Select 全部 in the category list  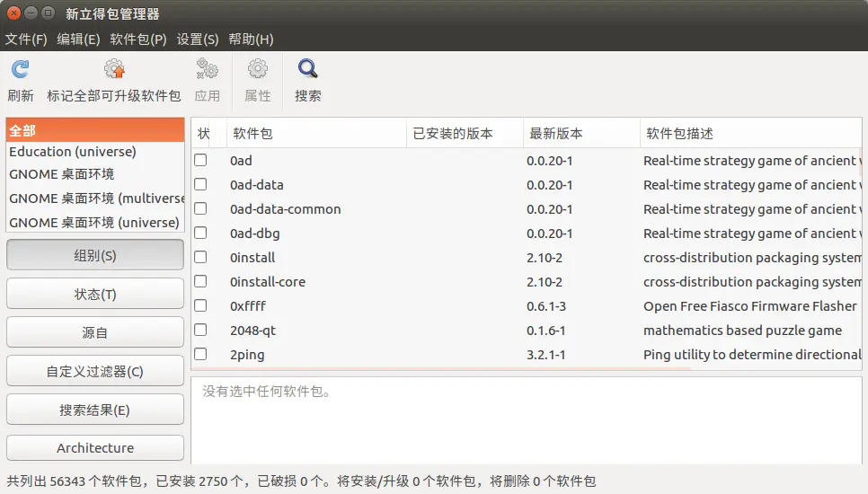95,130
